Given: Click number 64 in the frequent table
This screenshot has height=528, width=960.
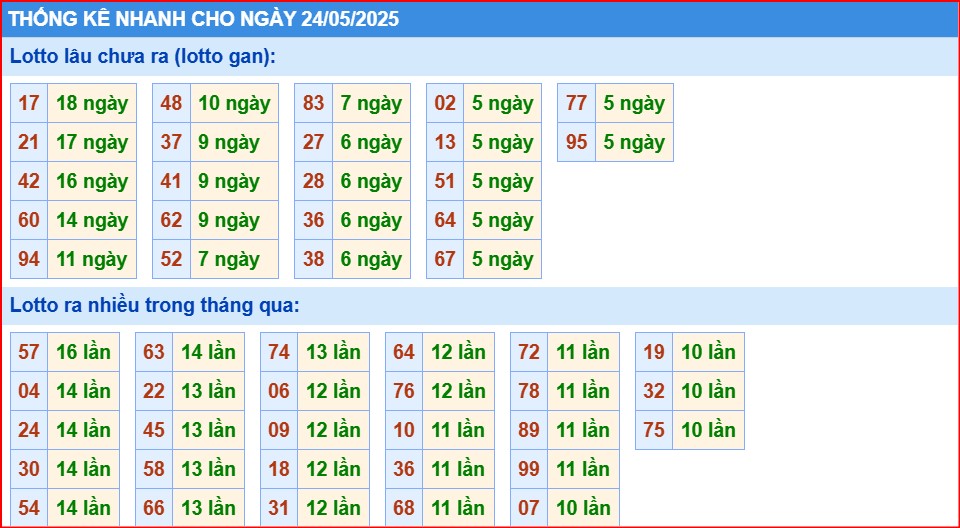Looking at the screenshot, I should pos(404,352).
